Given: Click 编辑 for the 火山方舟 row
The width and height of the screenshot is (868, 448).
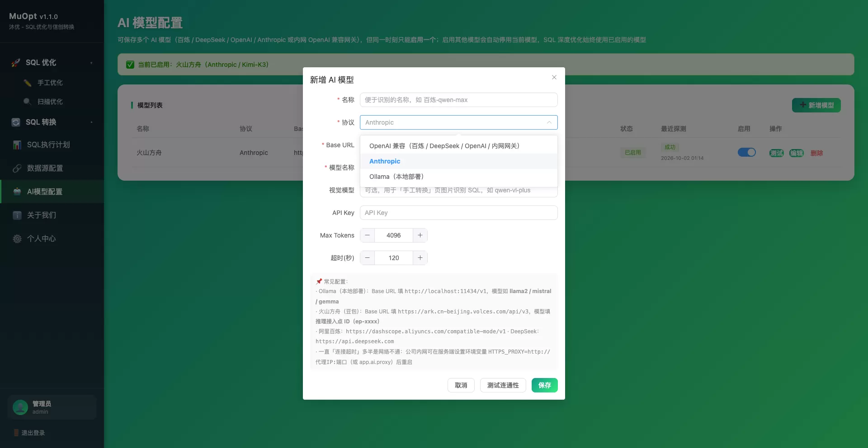Looking at the screenshot, I should pyautogui.click(x=797, y=153).
